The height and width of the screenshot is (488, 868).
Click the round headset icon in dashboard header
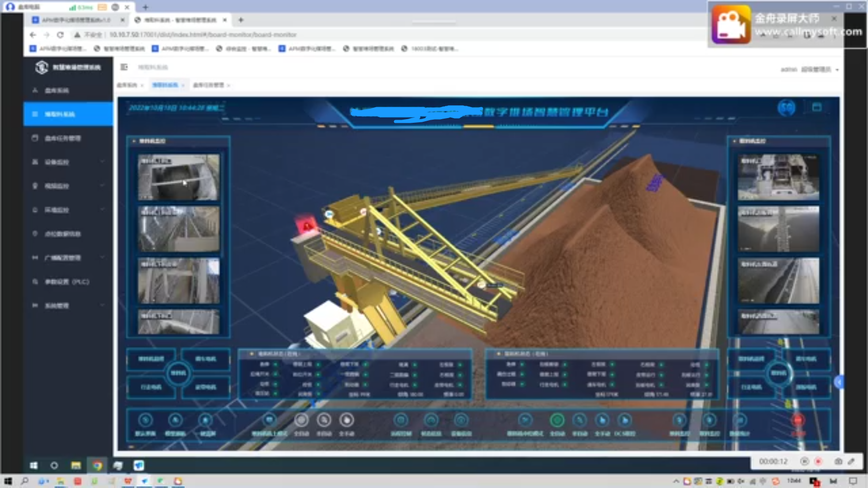click(786, 108)
